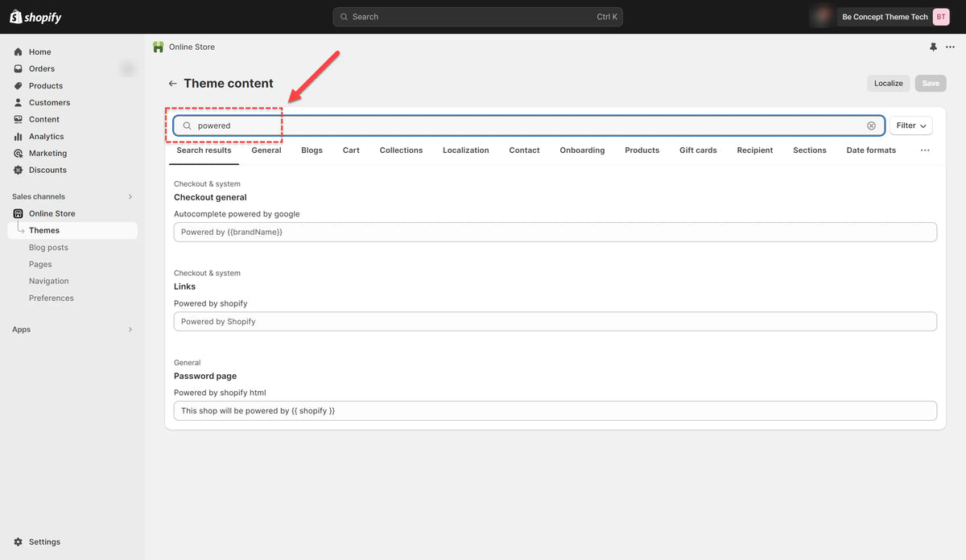Expand Apps section
Image resolution: width=966 pixels, height=560 pixels.
pos(130,329)
